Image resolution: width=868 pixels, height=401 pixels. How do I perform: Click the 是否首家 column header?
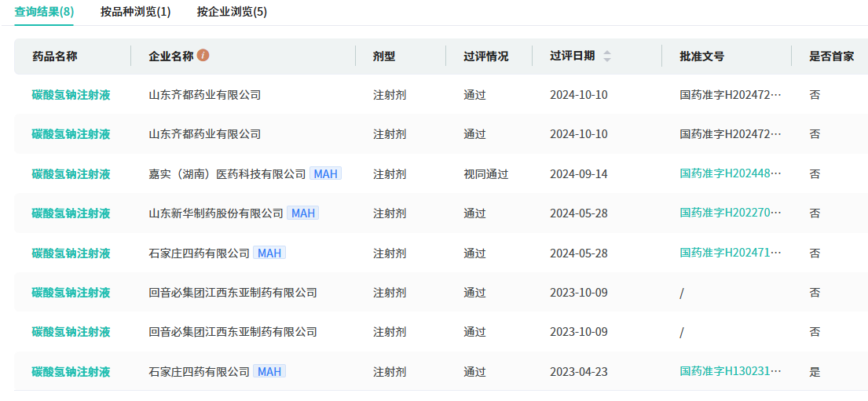(831, 57)
